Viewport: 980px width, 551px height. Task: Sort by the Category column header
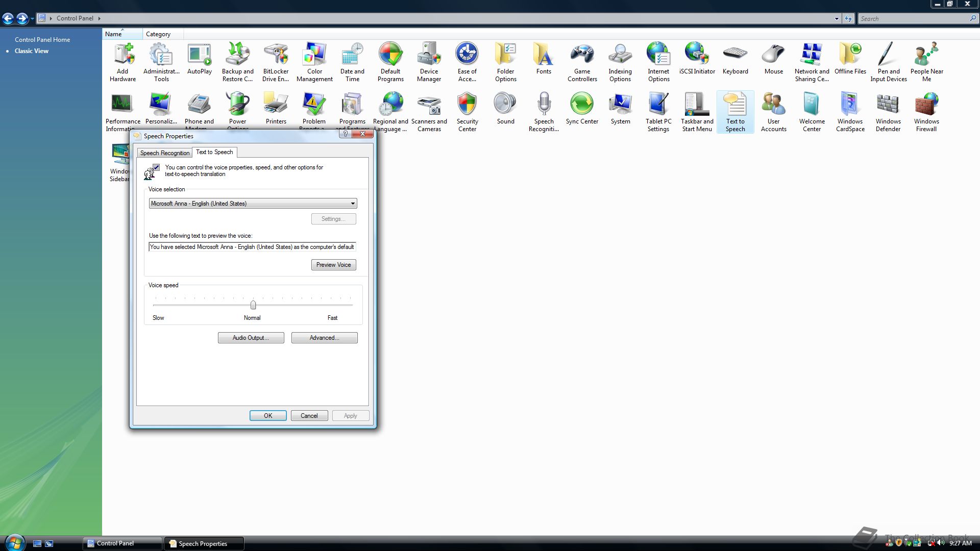163,34
